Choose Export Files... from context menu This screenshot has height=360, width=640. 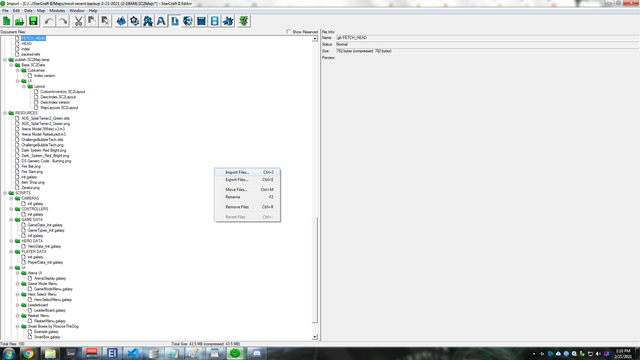click(x=247, y=180)
